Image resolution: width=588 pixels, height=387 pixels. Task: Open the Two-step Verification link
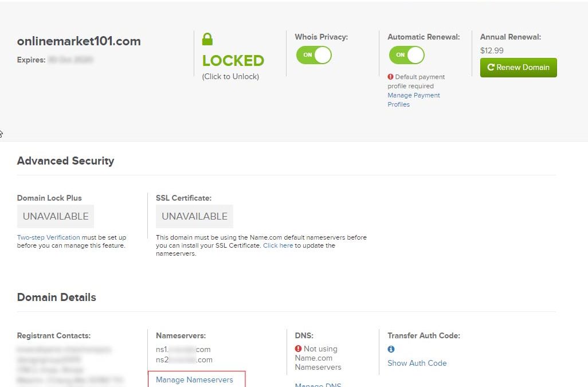tap(48, 237)
